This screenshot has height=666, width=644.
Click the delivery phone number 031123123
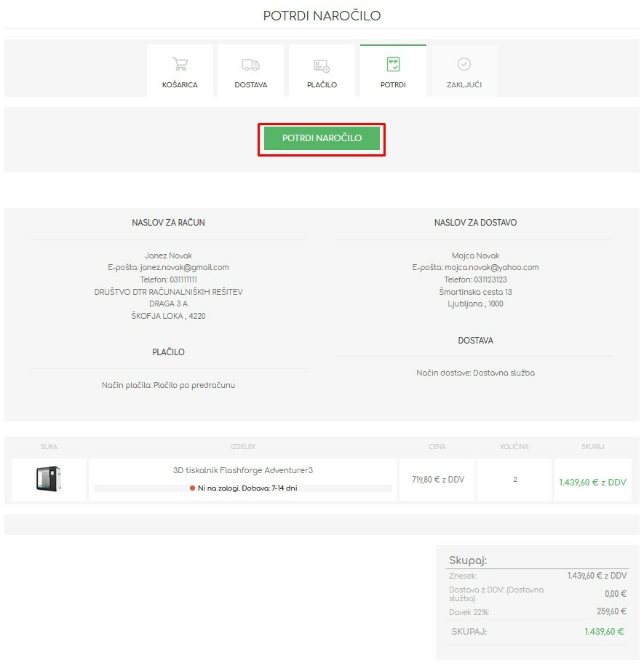point(490,280)
